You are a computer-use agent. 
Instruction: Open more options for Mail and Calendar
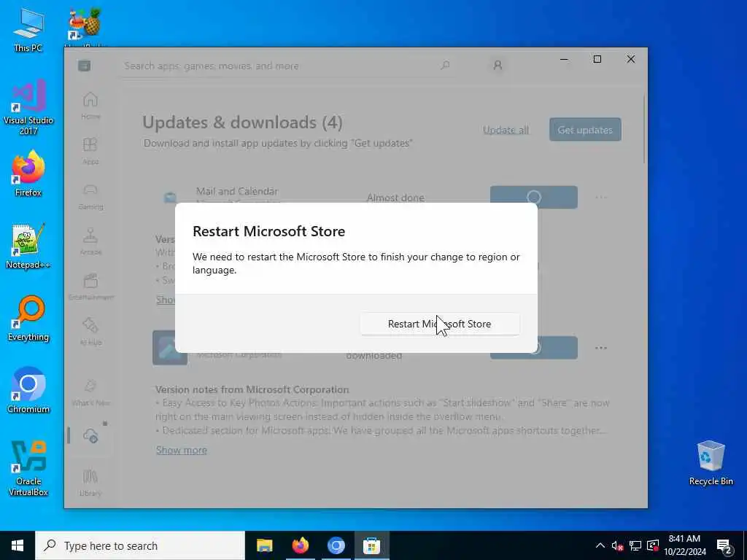pos(601,197)
